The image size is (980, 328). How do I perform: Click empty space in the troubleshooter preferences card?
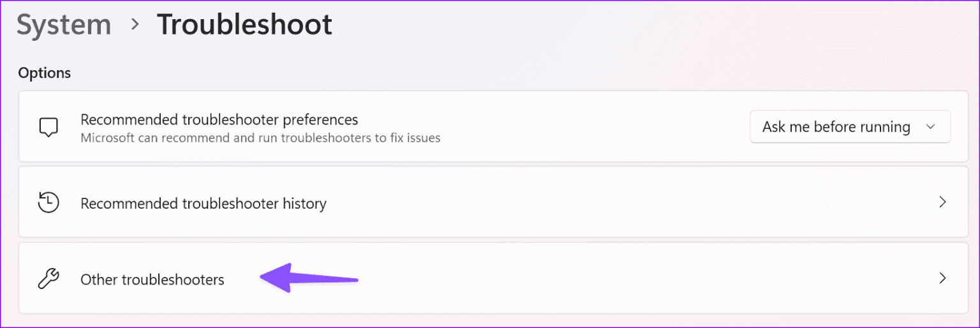click(x=593, y=126)
